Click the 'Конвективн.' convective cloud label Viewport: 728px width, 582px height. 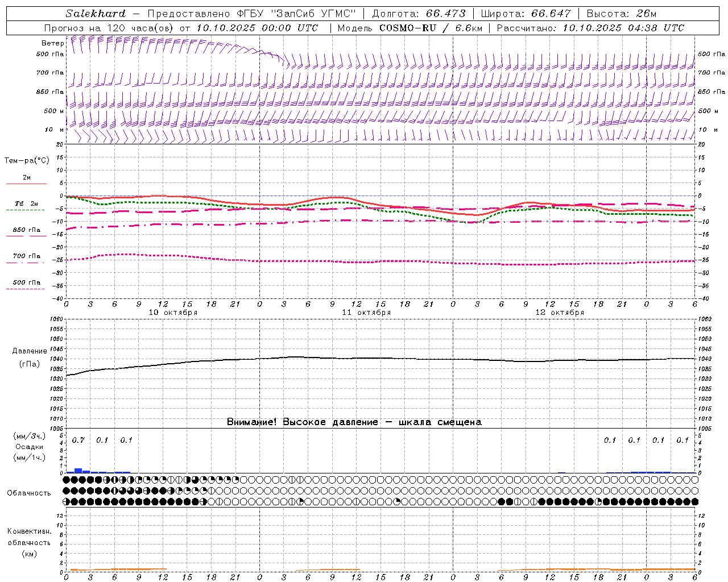[29, 532]
